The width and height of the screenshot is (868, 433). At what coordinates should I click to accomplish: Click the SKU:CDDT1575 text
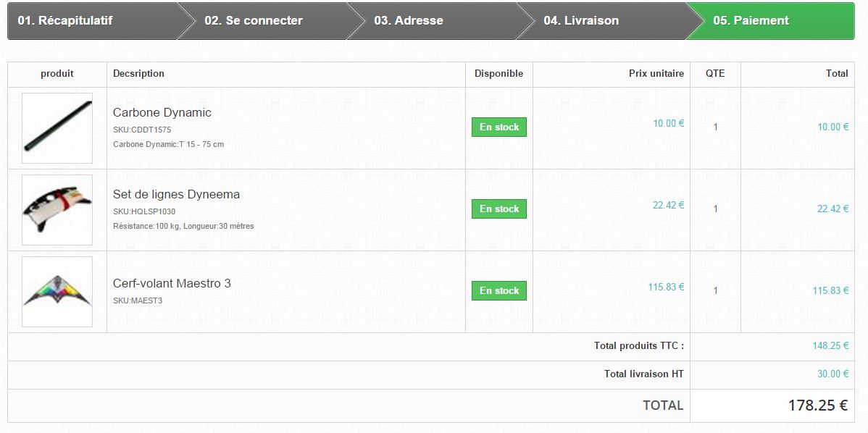(142, 130)
